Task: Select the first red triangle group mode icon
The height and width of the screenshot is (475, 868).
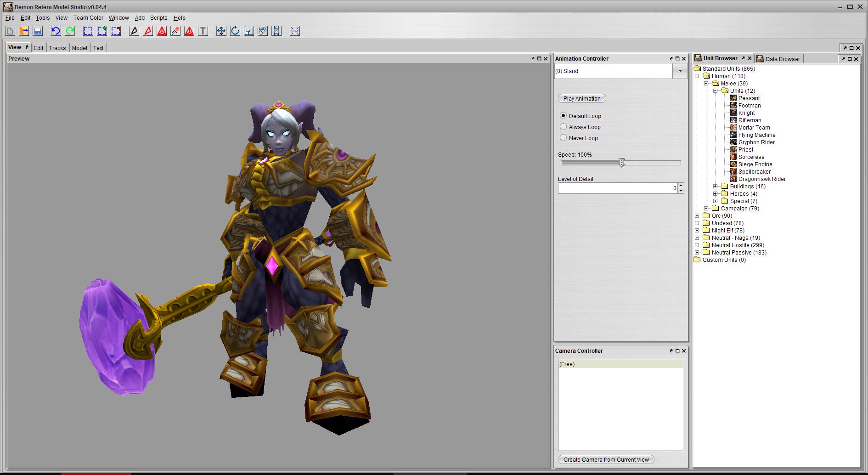Action: tap(162, 31)
